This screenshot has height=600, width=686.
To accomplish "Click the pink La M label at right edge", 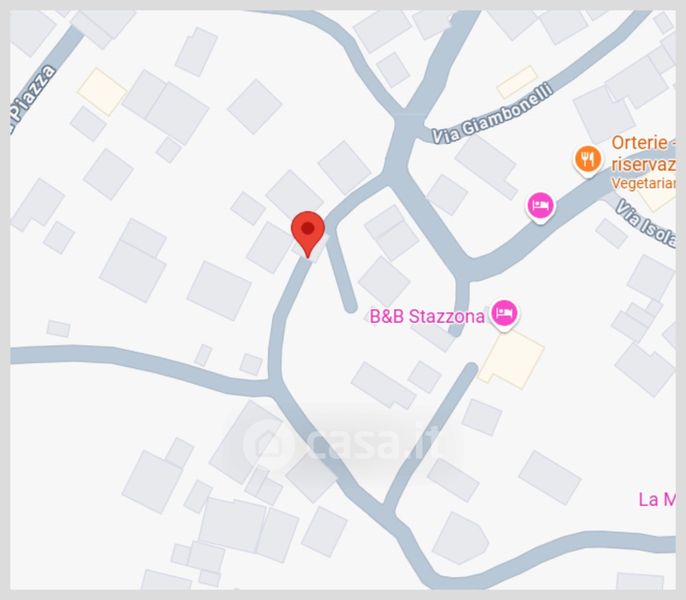I will pos(657,499).
